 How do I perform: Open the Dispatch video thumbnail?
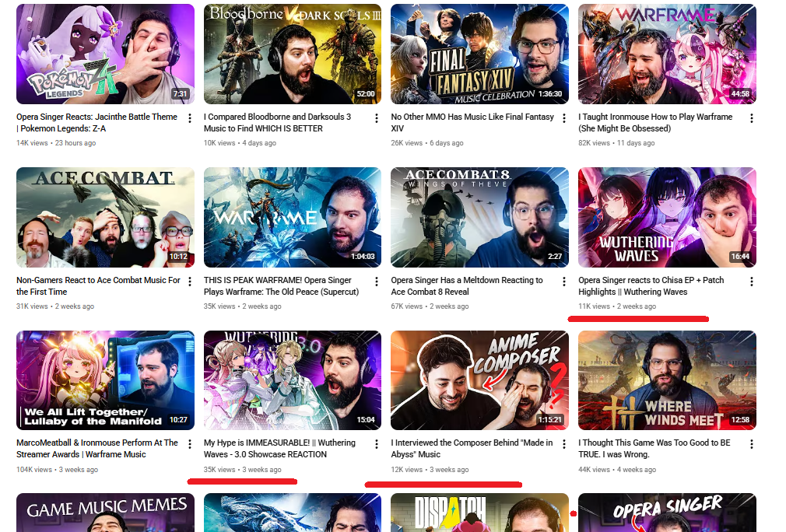(479, 513)
